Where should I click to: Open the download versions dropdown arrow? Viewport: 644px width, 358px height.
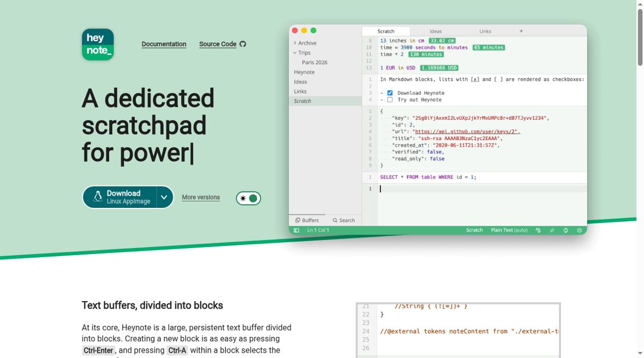click(x=164, y=197)
